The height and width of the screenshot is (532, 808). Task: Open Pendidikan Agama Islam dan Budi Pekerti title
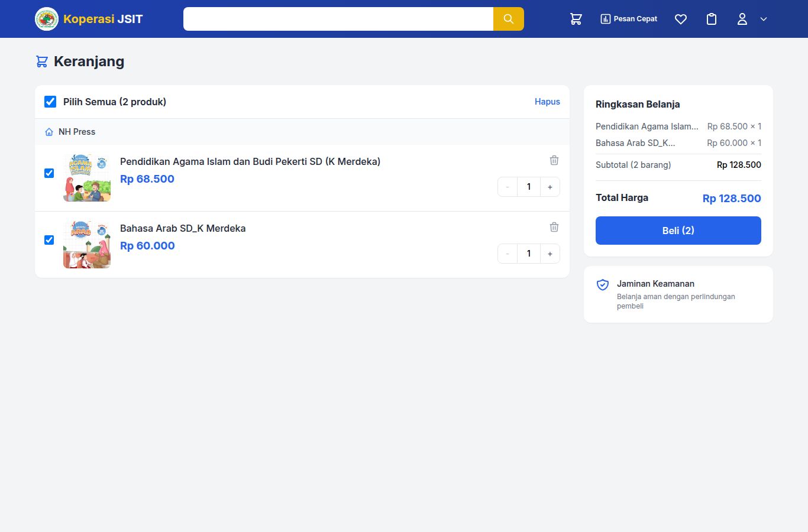[x=250, y=161]
